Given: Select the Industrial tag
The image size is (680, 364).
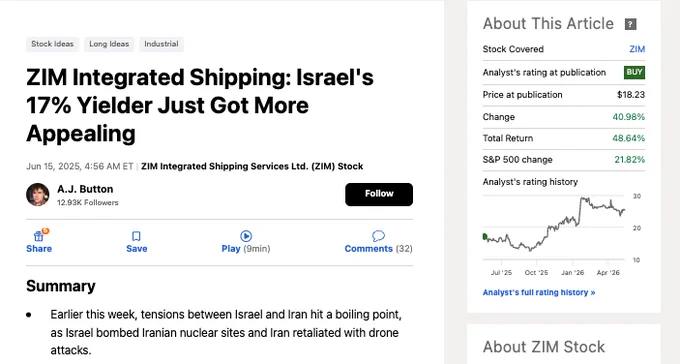Looking at the screenshot, I should tap(161, 44).
